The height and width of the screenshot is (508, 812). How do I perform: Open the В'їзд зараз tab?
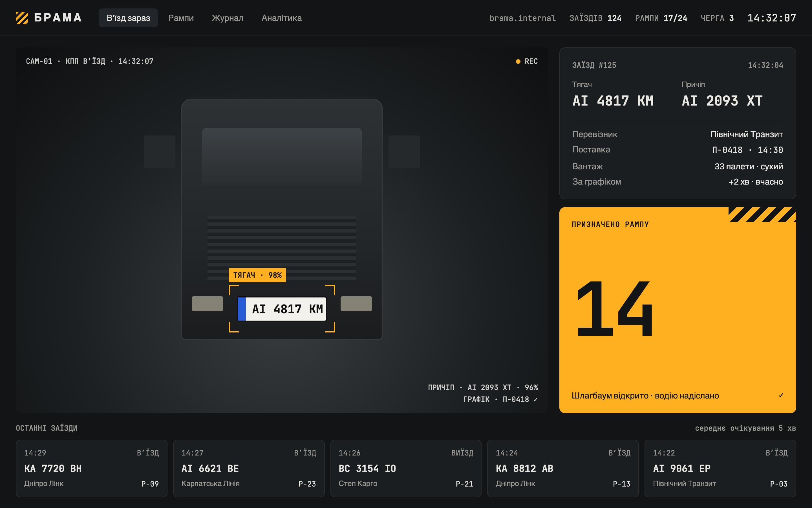pos(128,18)
